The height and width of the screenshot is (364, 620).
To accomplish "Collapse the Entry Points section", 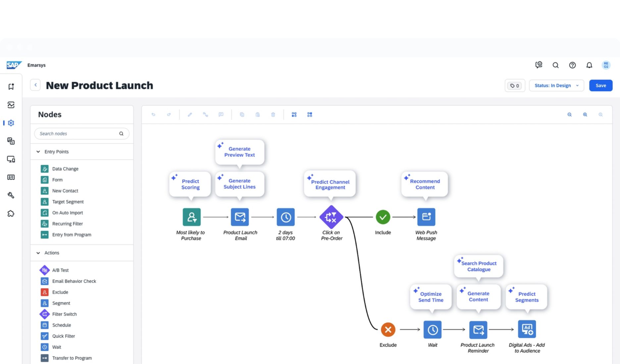I will coord(38,152).
